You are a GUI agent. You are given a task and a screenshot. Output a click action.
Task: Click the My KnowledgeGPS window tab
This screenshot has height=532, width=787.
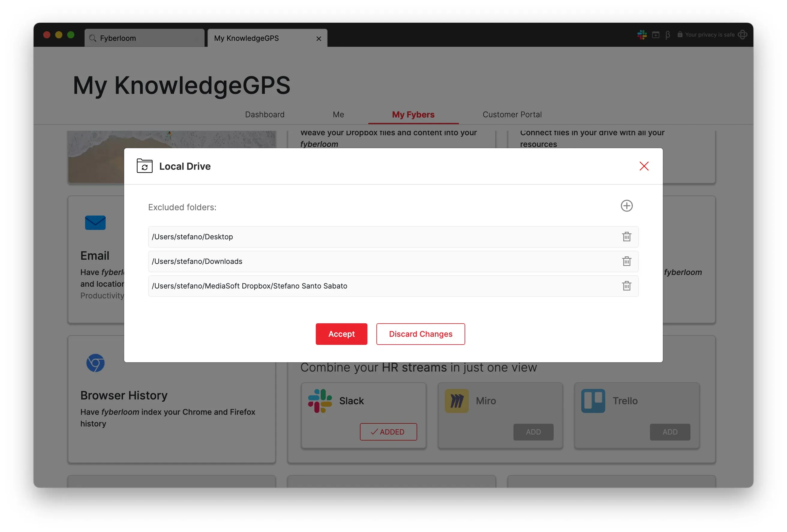tap(267, 38)
